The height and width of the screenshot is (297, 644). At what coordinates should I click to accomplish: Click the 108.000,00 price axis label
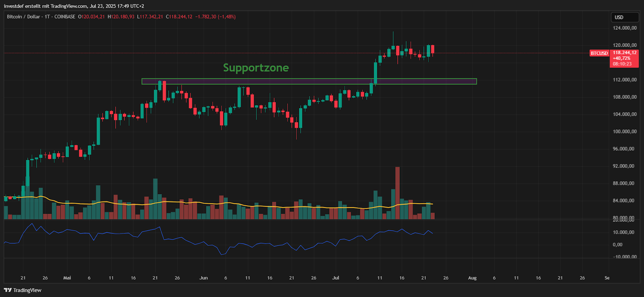coord(625,97)
